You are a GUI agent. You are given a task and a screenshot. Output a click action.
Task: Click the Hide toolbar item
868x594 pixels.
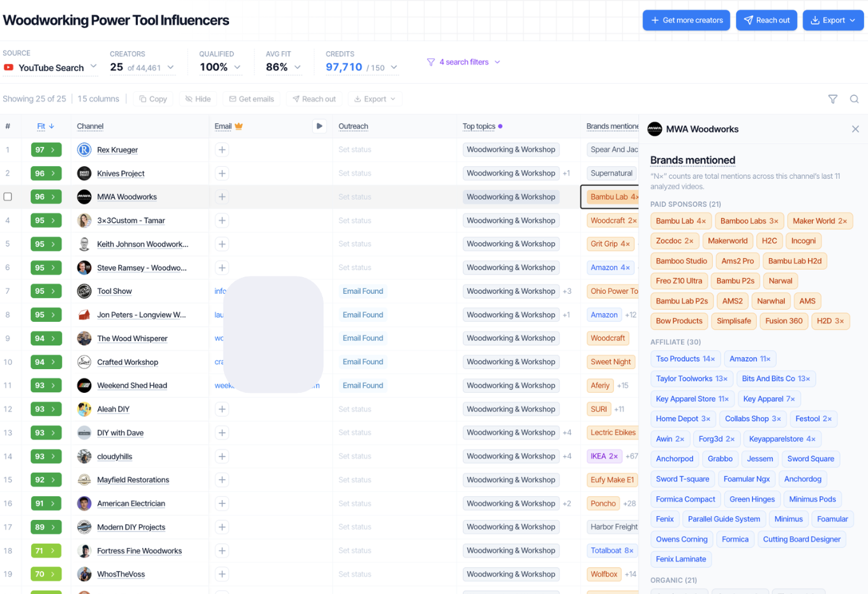198,99
